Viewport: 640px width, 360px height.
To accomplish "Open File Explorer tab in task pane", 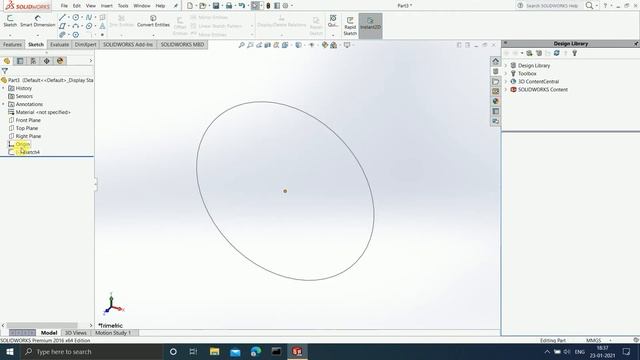I will (496, 81).
